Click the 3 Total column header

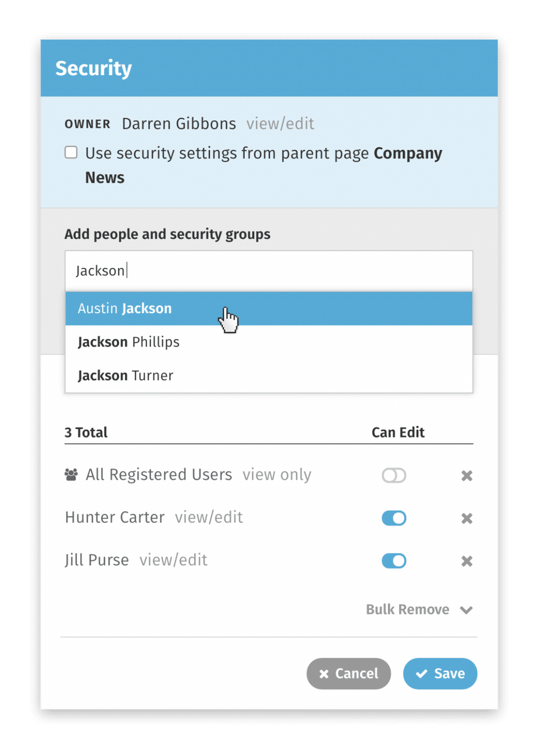coord(86,432)
